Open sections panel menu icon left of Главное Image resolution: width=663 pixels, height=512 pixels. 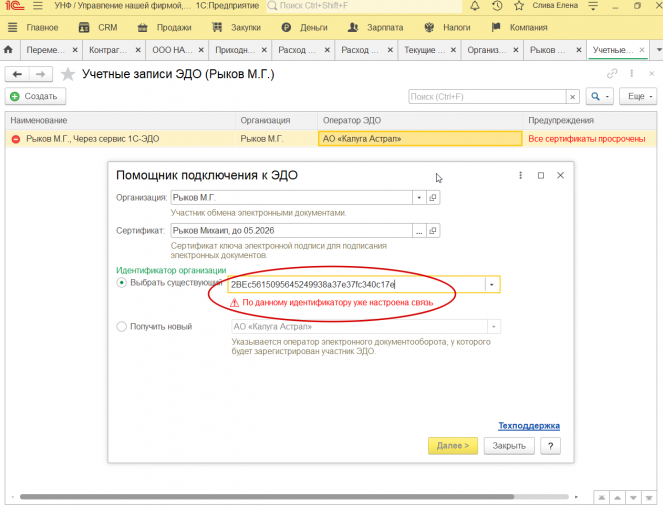tap(13, 27)
